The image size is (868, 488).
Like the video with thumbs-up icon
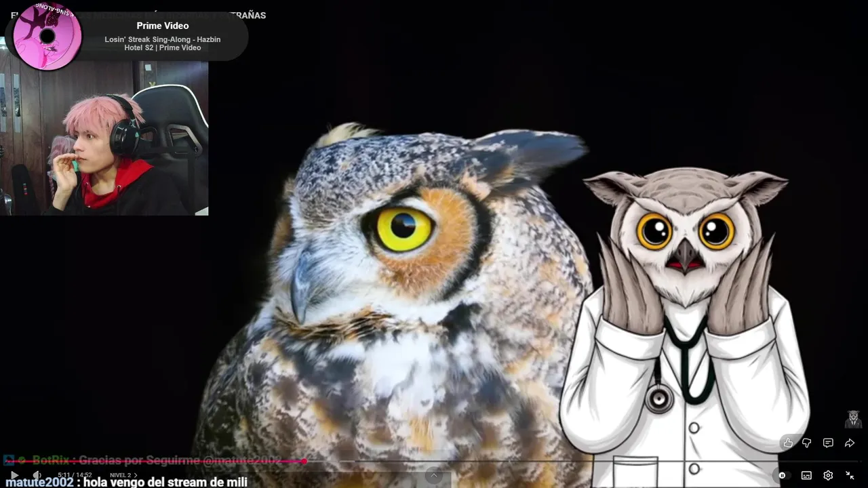coord(788,443)
